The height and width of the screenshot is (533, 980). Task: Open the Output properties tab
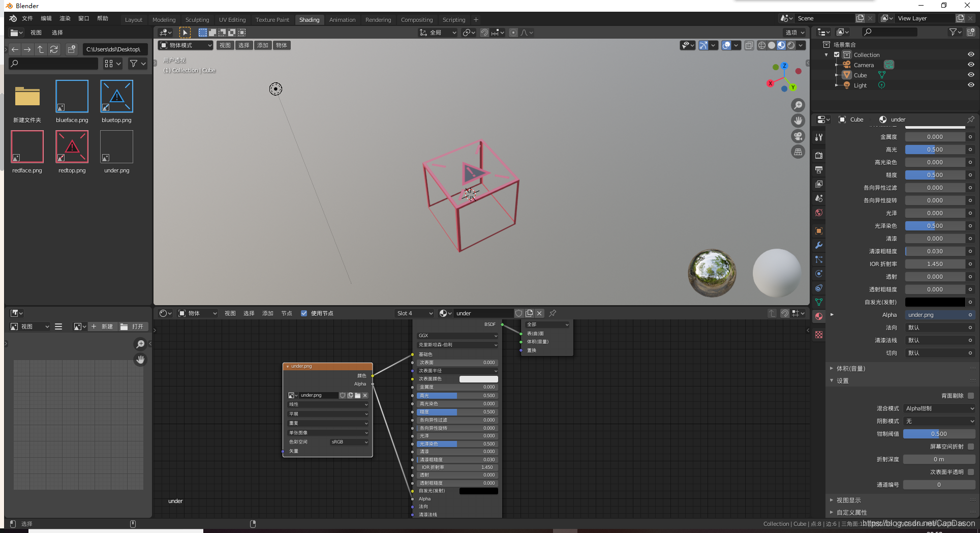(x=819, y=169)
